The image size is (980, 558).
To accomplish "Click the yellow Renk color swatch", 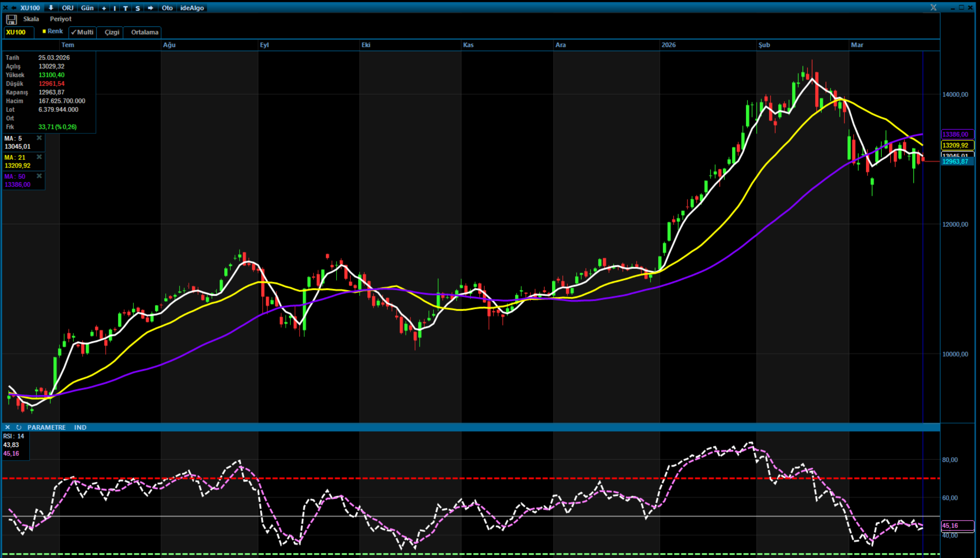I will click(x=44, y=32).
